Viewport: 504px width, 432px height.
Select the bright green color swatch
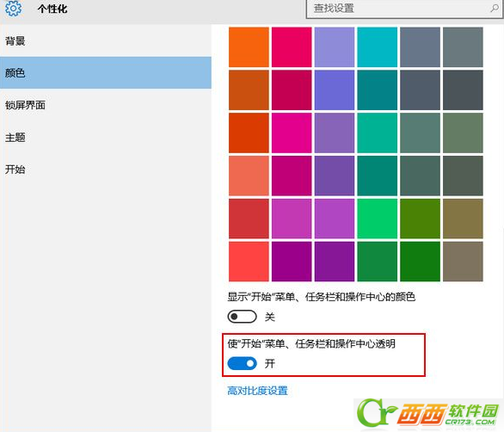coord(377,219)
